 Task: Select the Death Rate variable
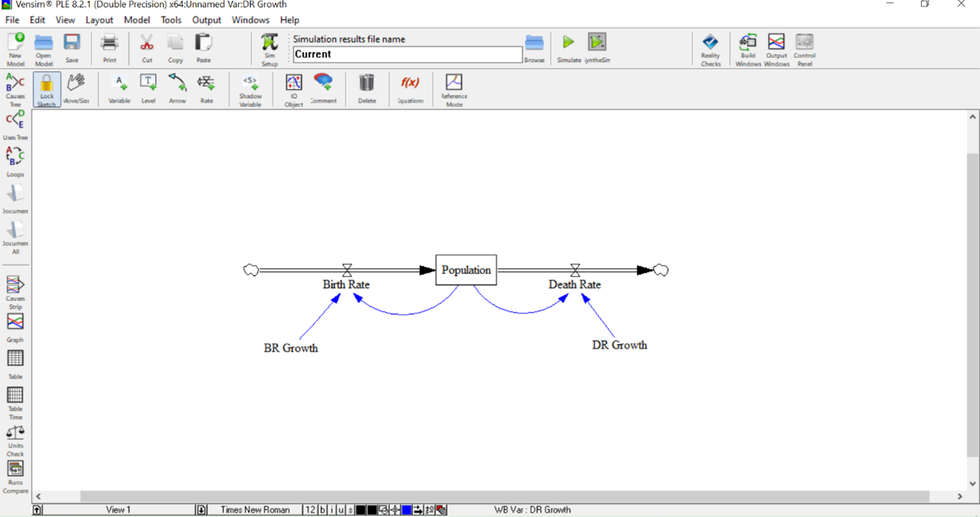(x=574, y=284)
